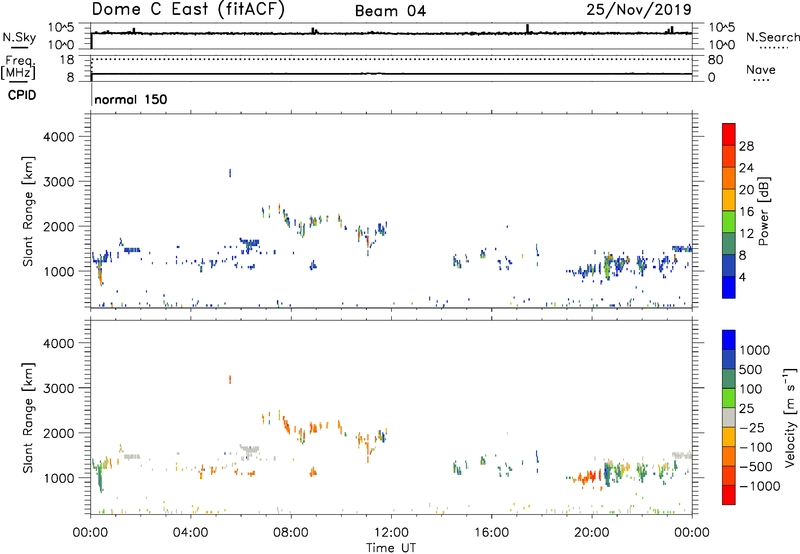Click the noise spike near 17:30 in N.Sky trace
800x554 pixels.
click(528, 29)
